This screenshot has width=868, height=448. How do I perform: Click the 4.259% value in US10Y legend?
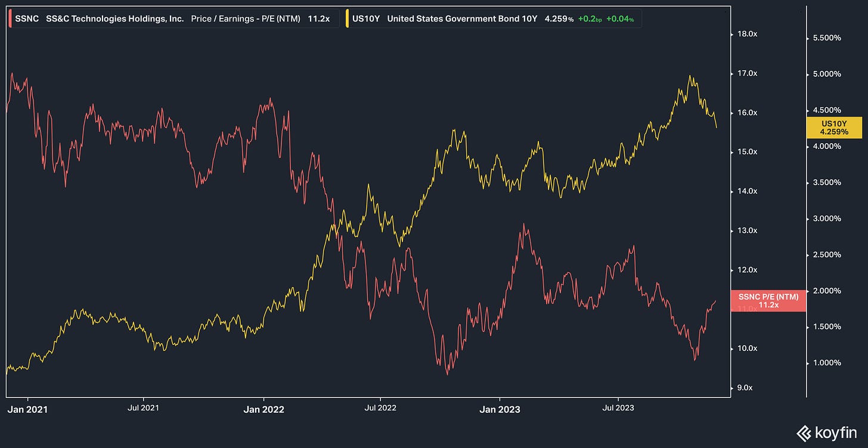559,18
